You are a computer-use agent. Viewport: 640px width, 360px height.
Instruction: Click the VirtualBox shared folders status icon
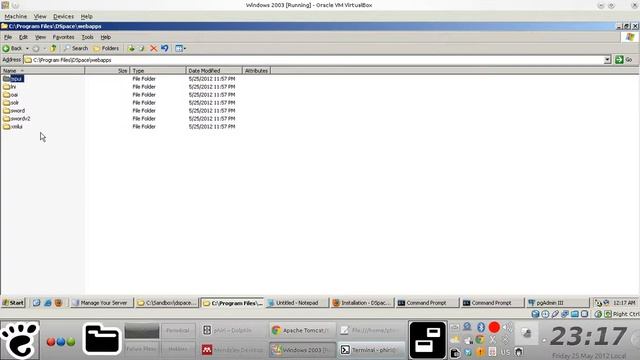(x=575, y=314)
